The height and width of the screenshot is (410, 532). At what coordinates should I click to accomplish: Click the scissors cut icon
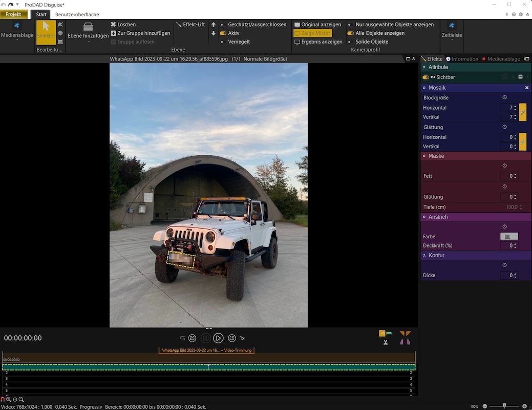click(385, 342)
